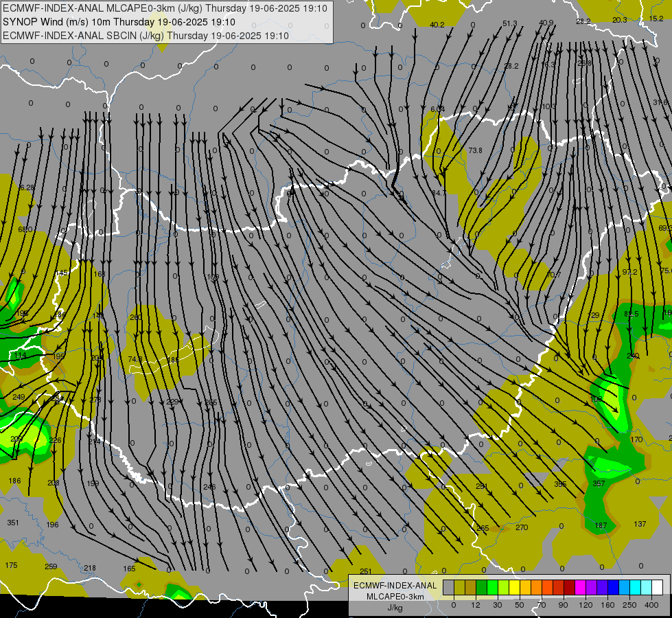Click the ECMWF-INDEX-ANAL legend title

395,586
